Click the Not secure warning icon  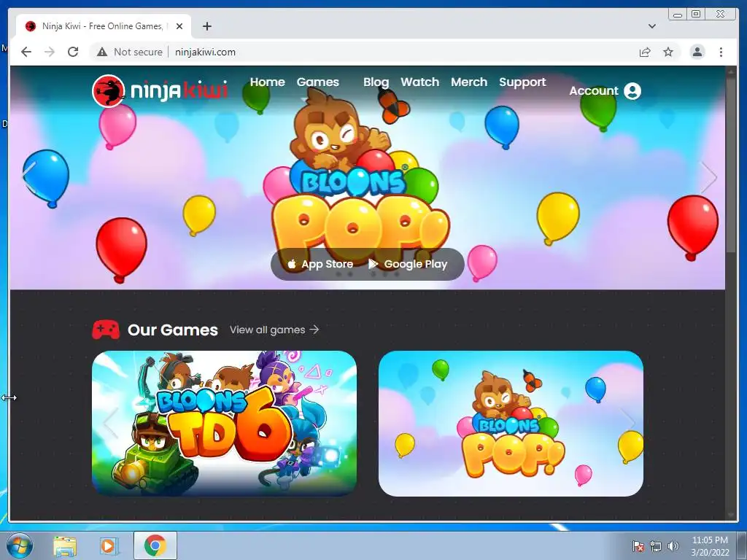click(102, 52)
